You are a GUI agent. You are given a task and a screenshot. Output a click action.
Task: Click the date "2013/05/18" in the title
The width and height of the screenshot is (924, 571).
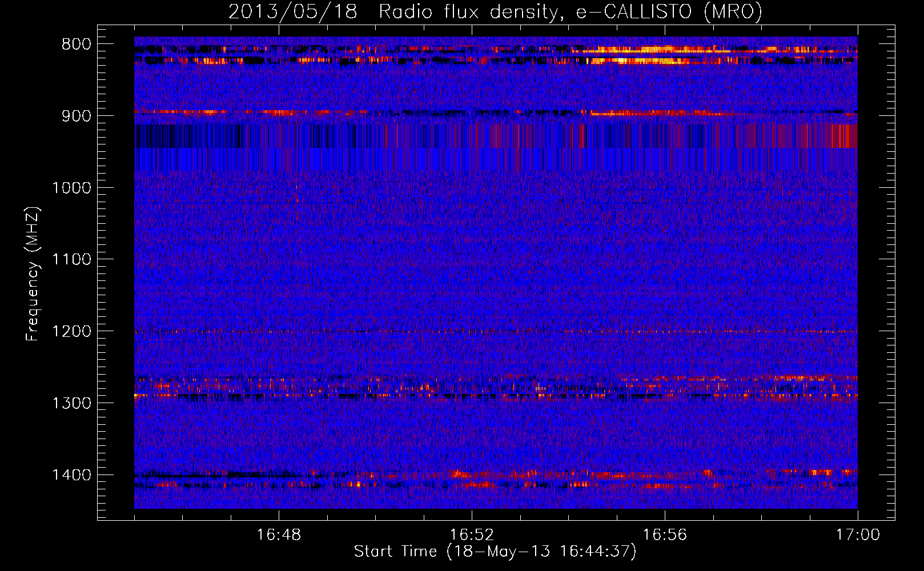click(293, 12)
